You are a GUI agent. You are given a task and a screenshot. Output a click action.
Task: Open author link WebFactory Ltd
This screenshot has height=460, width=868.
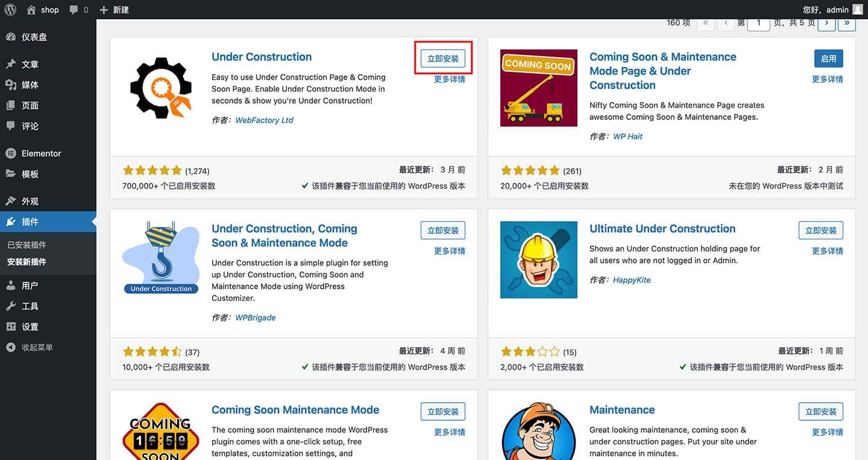pyautogui.click(x=264, y=120)
